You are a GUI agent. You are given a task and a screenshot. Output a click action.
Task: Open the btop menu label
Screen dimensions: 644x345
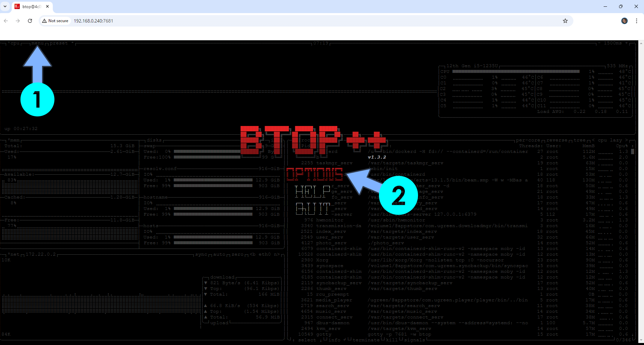pos(38,43)
